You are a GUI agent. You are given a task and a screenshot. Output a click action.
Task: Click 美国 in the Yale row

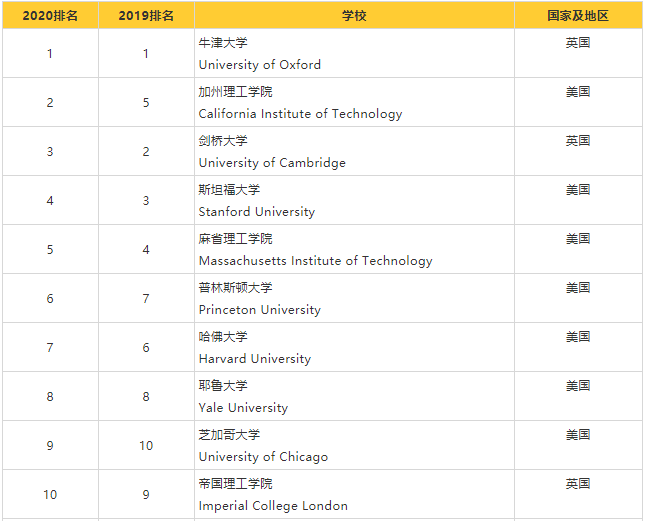tap(578, 386)
